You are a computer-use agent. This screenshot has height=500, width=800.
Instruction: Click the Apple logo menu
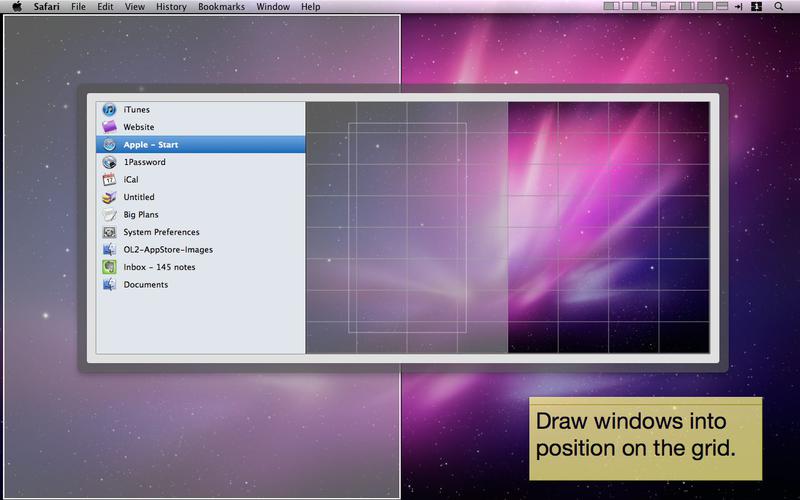coord(17,7)
